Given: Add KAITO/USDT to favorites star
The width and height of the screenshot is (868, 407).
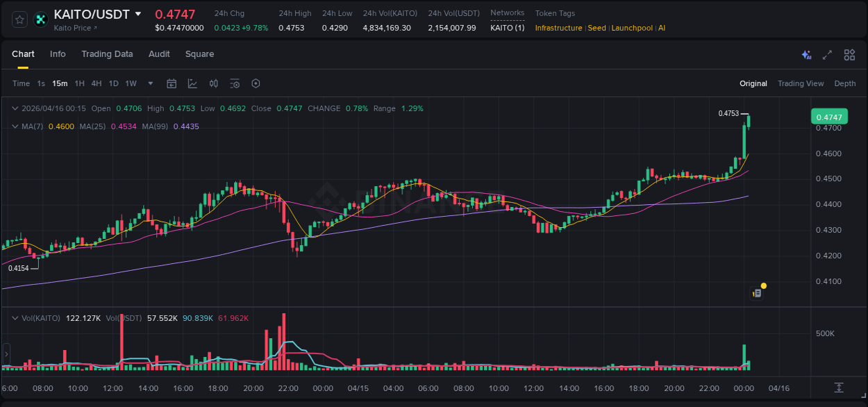Looking at the screenshot, I should pyautogui.click(x=19, y=19).
